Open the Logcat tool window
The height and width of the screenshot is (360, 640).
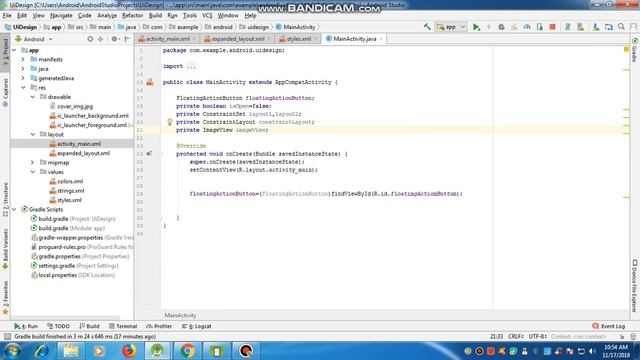196,326
